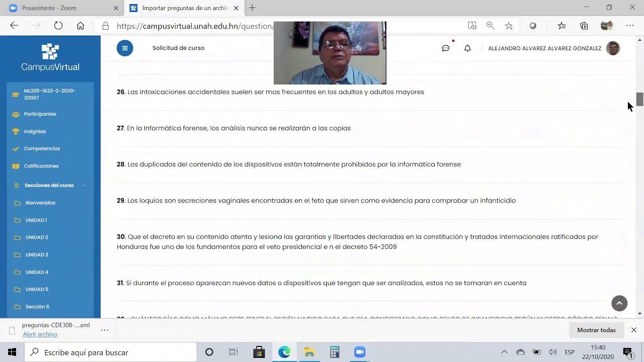Image resolution: width=644 pixels, height=362 pixels.
Task: Show hidden system tray icons
Action: (x=504, y=352)
